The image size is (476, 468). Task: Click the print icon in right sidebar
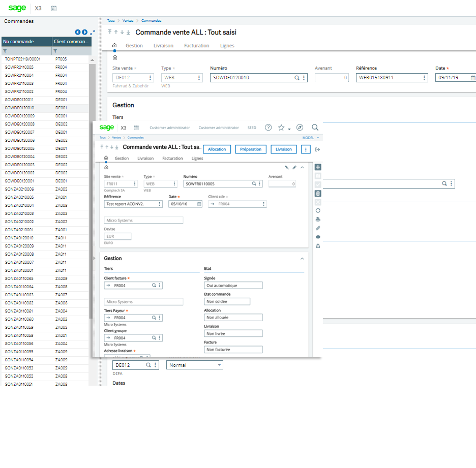(x=318, y=220)
